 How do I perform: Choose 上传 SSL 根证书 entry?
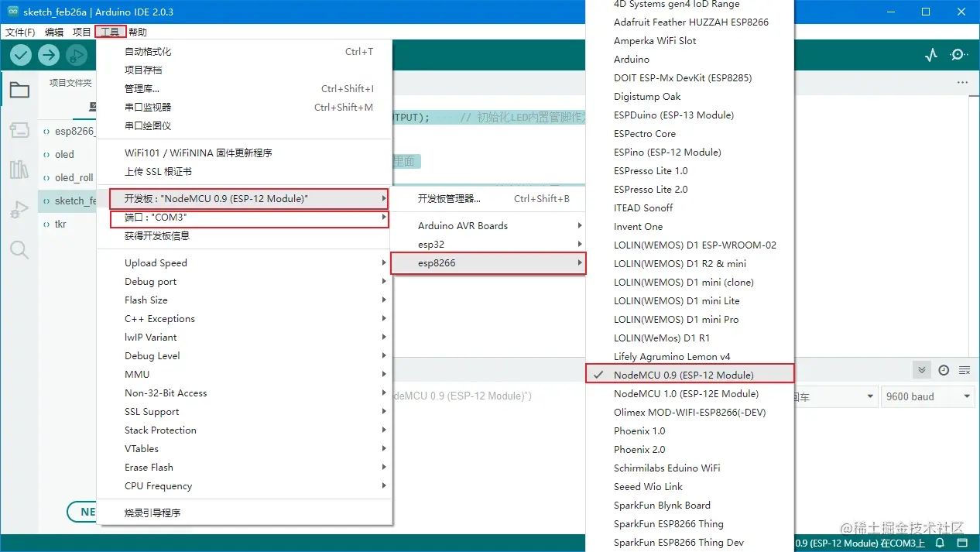(x=245, y=172)
